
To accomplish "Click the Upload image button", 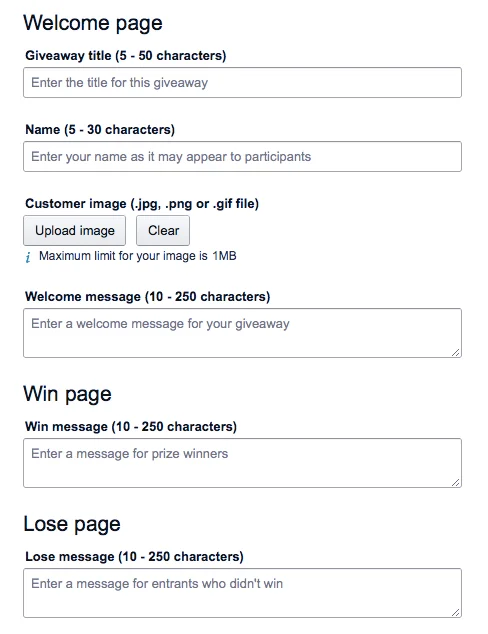I will coord(74,230).
